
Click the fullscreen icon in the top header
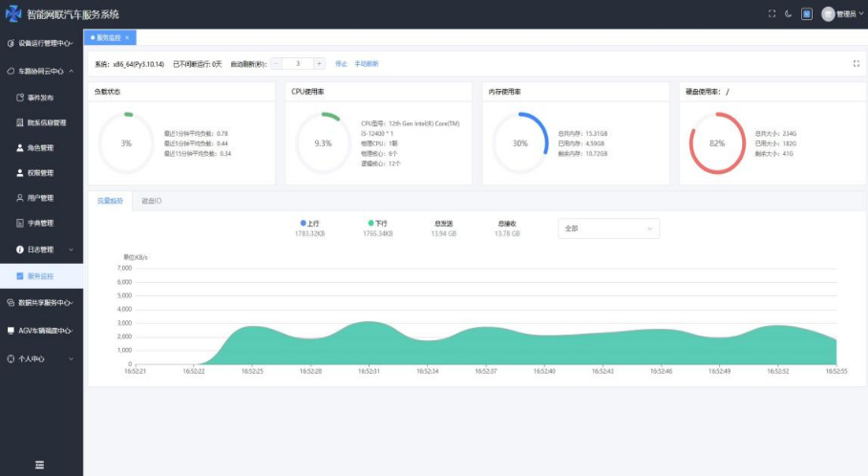[772, 14]
